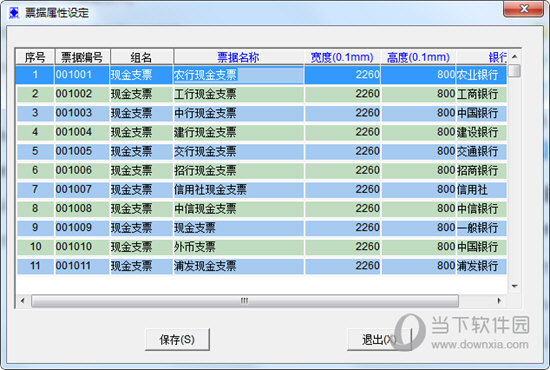Click the 现金支票 group cell in row 001010
This screenshot has height=370, width=550.
(x=141, y=247)
